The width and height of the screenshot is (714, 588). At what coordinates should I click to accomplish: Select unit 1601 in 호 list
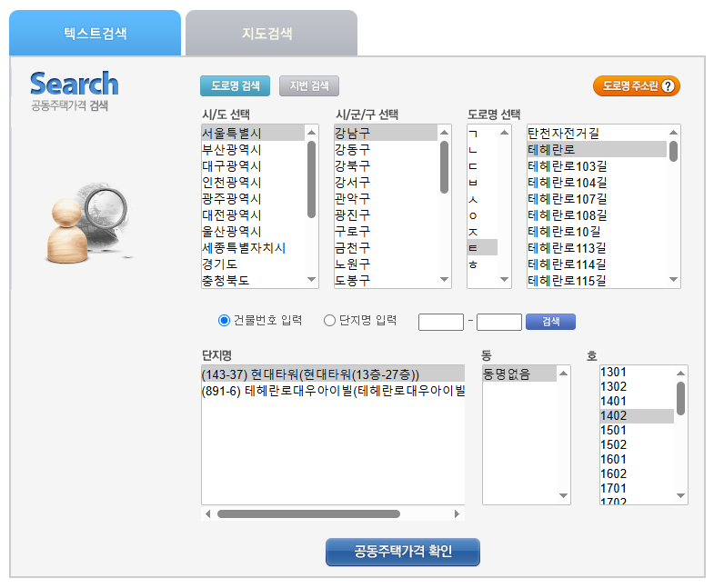pos(637,459)
